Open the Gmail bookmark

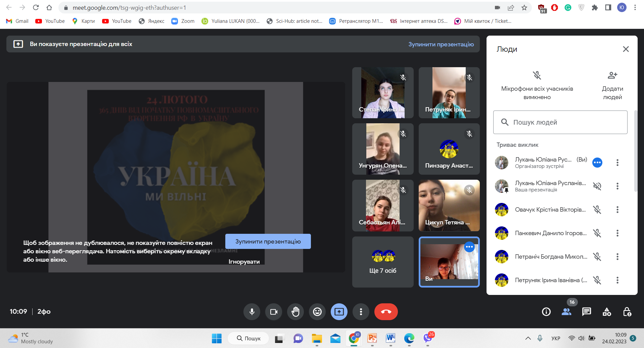tap(17, 21)
